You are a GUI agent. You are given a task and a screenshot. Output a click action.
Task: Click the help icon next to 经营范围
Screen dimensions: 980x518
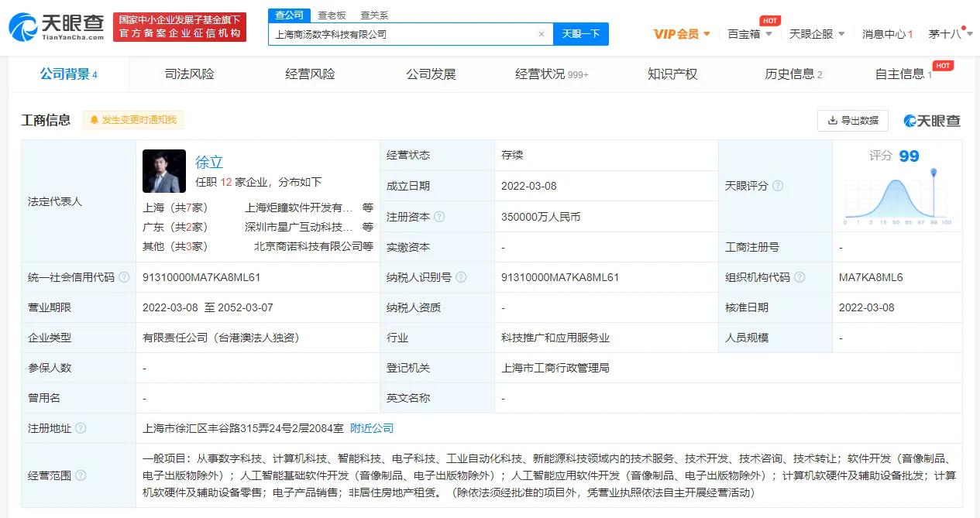(82, 475)
